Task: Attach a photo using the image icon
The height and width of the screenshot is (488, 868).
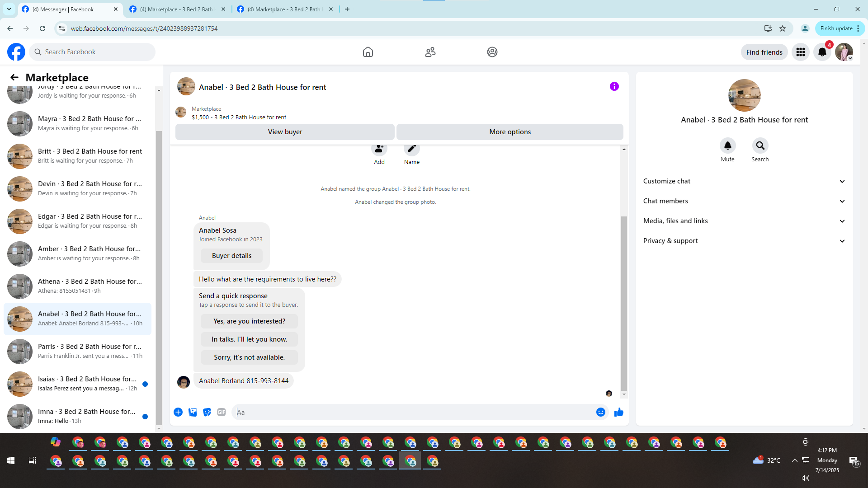Action: click(x=193, y=412)
